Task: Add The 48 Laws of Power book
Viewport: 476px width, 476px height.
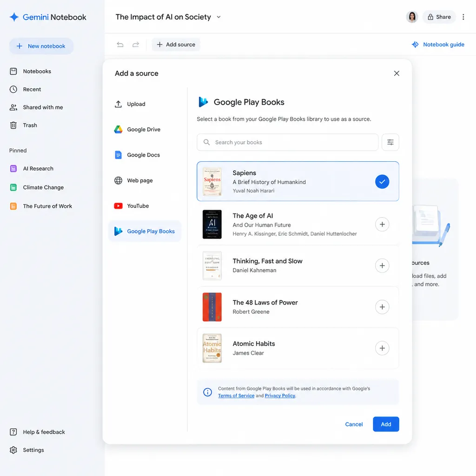Action: 382,307
